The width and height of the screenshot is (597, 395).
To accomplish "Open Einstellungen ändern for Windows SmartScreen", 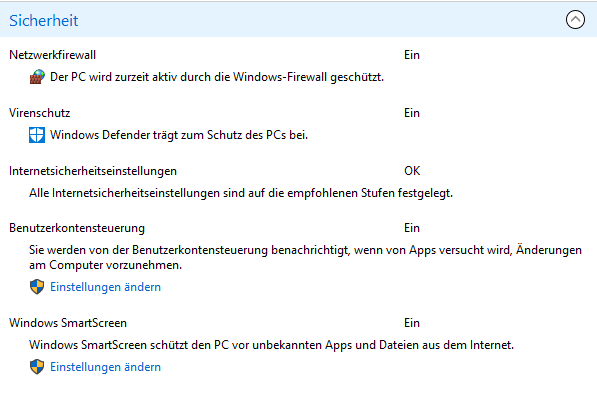I will click(x=105, y=367).
